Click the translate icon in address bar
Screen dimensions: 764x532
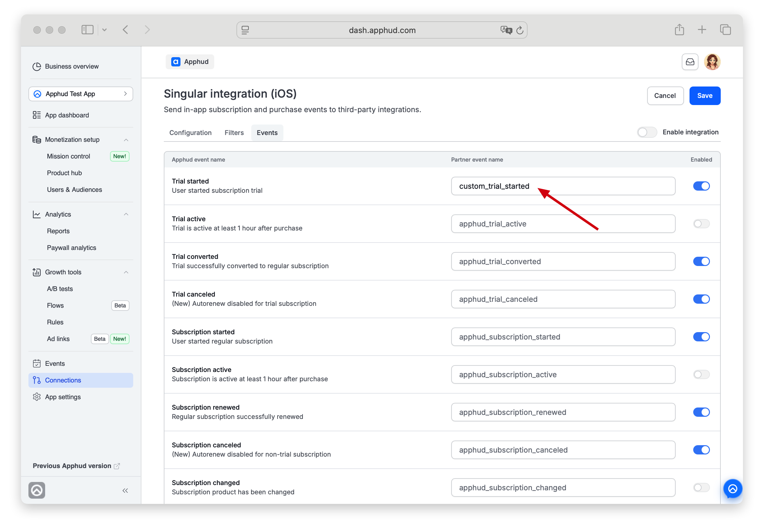(506, 30)
